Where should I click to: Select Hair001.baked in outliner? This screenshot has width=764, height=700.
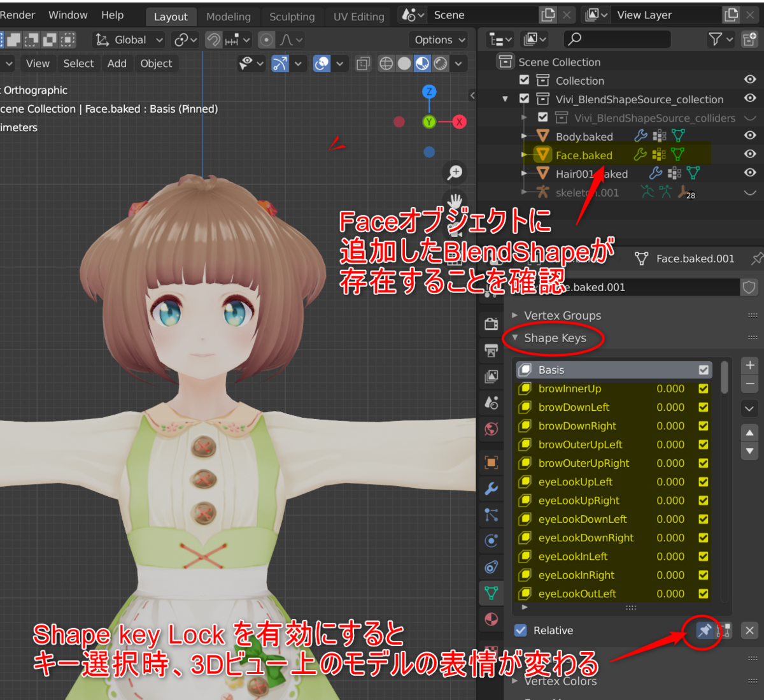pyautogui.click(x=591, y=174)
